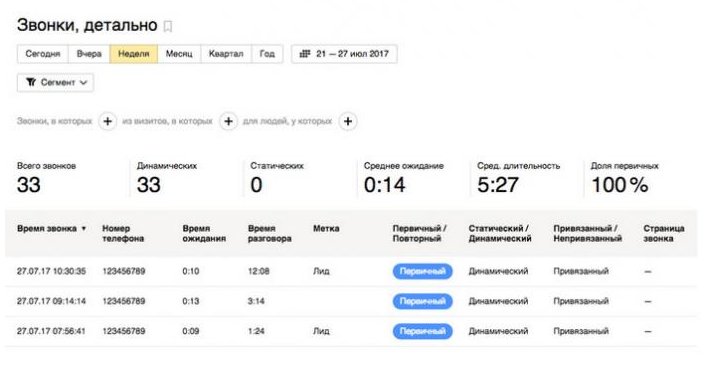Click call time 27.07.17 07:56:41
707x365 pixels.
51,331
